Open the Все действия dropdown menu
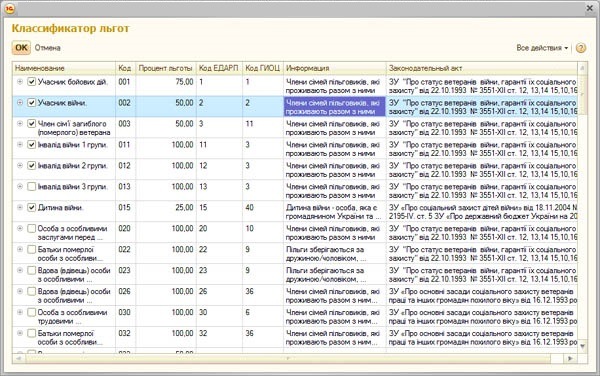This screenshot has width=600, height=376. coord(542,48)
